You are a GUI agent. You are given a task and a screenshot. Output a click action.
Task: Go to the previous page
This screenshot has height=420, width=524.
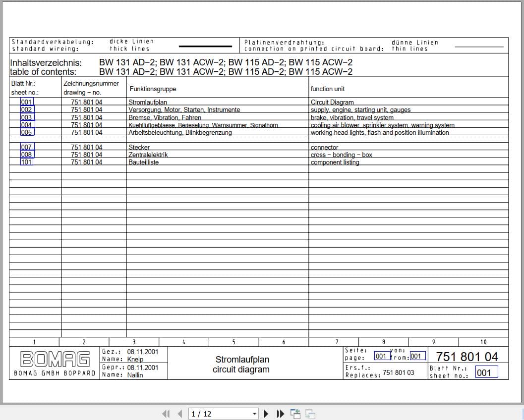179,414
